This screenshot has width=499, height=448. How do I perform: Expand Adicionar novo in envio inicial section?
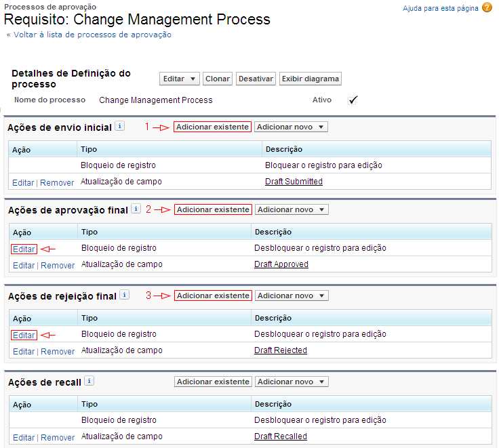291,127
